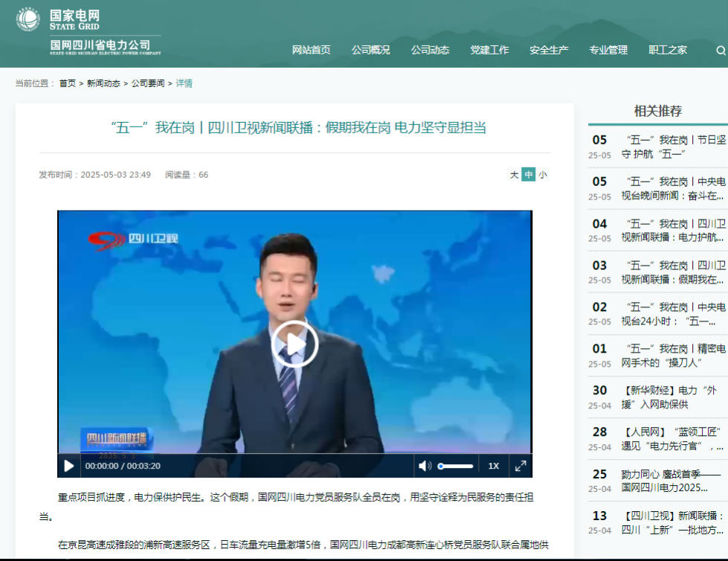Image resolution: width=728 pixels, height=561 pixels.
Task: Click the 相关推荐 sidebar heading
Action: click(x=658, y=111)
